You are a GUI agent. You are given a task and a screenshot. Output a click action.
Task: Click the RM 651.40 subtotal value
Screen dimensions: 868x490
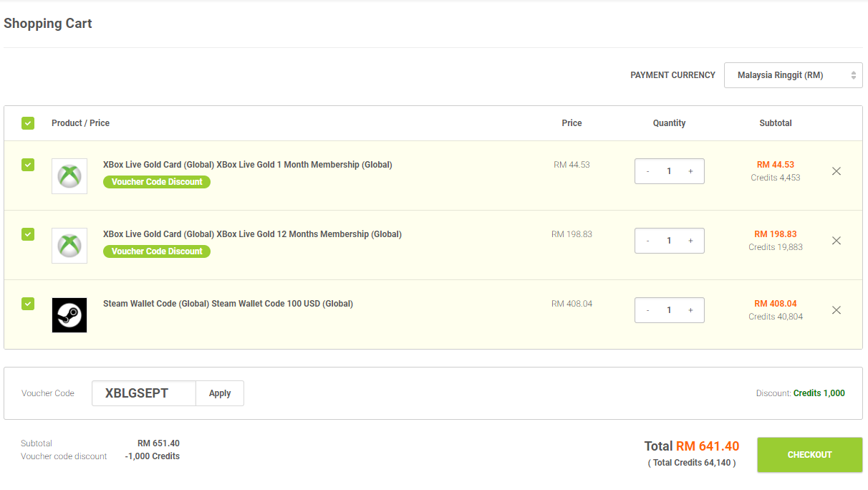pos(158,443)
